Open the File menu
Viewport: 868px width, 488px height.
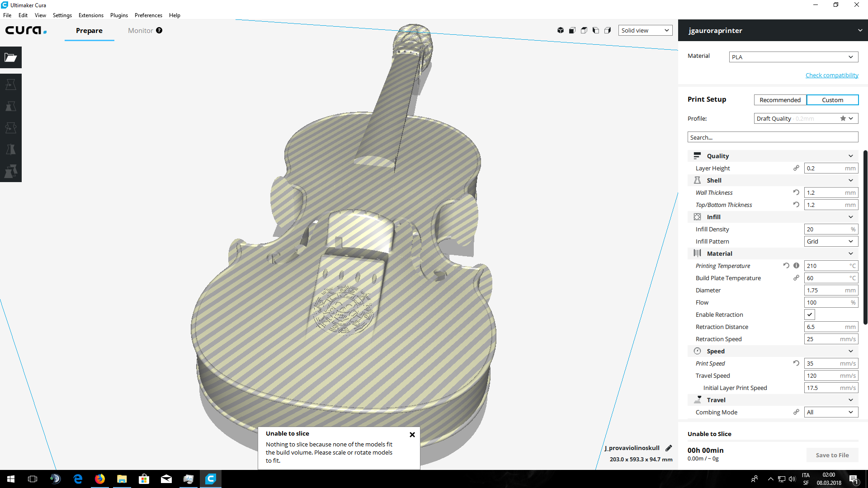7,15
